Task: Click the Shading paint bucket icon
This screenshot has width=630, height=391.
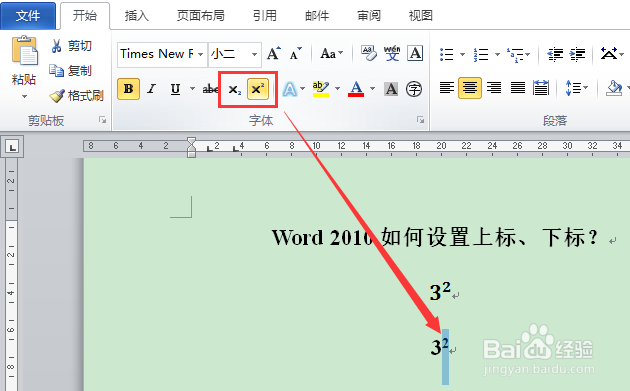Action: click(x=614, y=88)
